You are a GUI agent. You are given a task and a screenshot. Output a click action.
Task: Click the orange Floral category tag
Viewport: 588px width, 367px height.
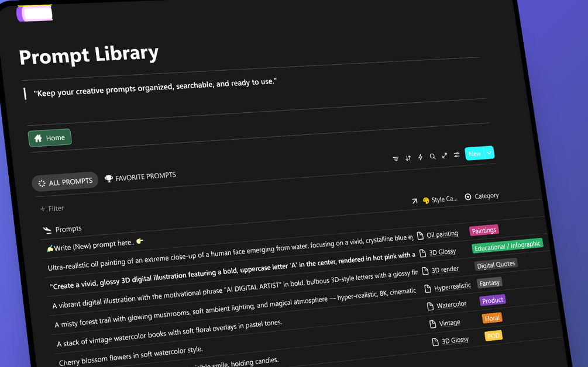491,318
